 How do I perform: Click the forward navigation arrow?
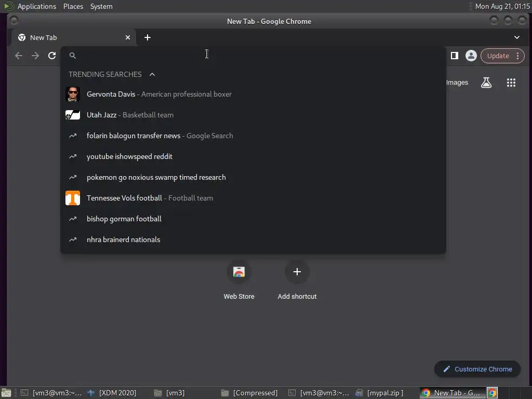35,56
